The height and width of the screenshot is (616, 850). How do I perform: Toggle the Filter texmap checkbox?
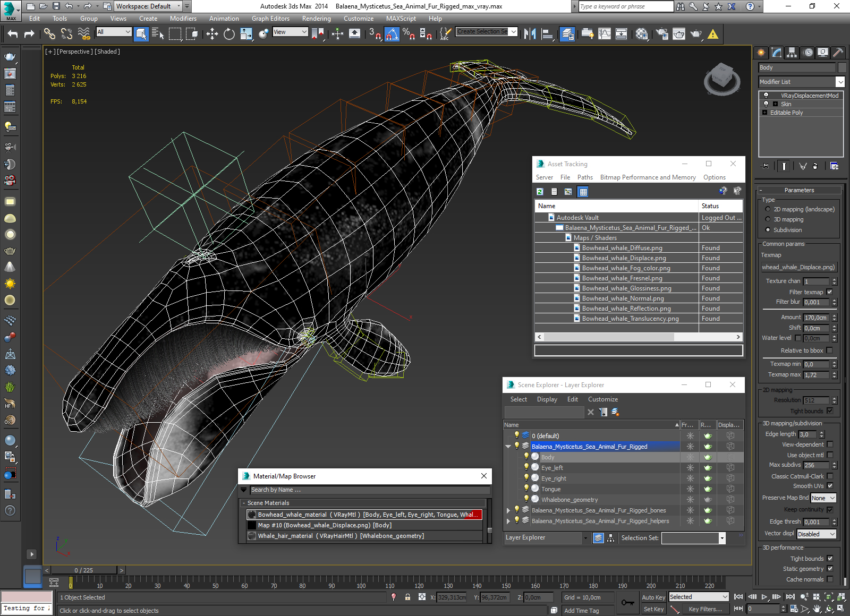[x=830, y=292]
